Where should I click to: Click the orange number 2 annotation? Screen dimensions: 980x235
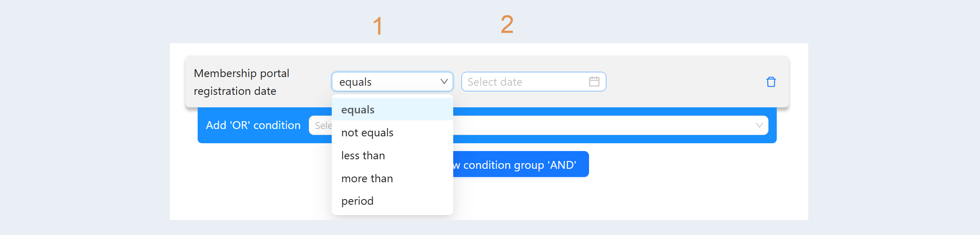point(507,24)
